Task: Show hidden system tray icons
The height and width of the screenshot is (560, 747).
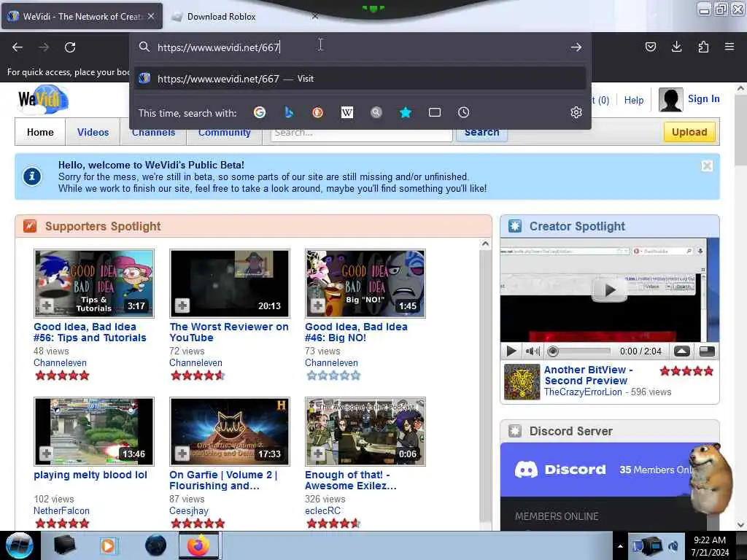Action: [x=620, y=546]
